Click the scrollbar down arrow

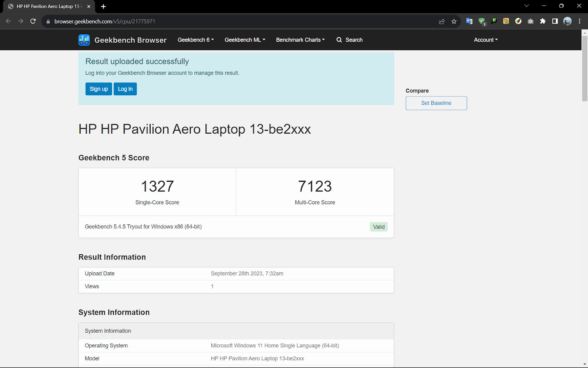(585, 364)
